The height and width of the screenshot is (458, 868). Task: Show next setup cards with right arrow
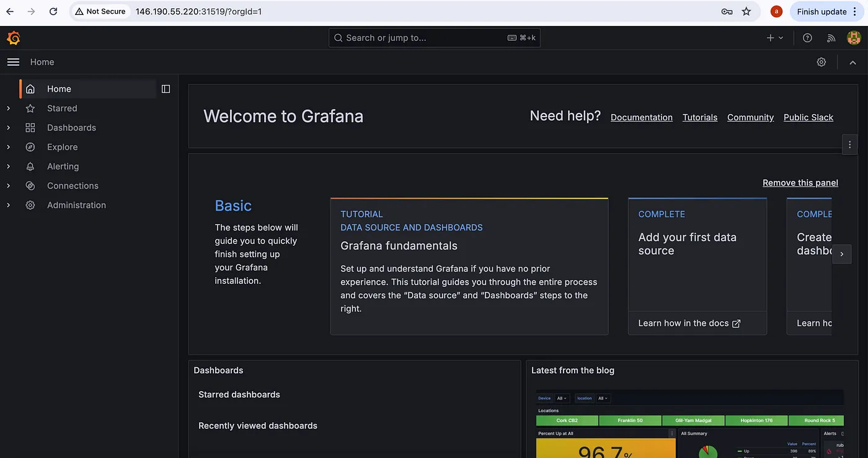click(841, 254)
